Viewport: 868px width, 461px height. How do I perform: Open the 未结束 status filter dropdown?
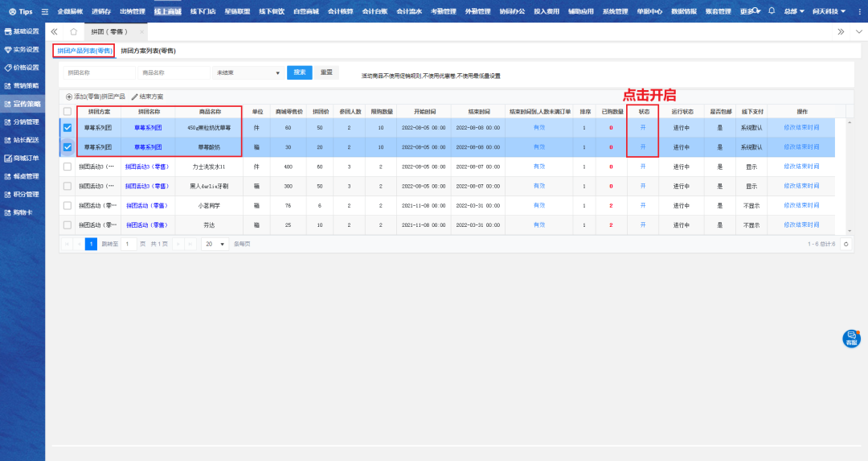click(246, 72)
